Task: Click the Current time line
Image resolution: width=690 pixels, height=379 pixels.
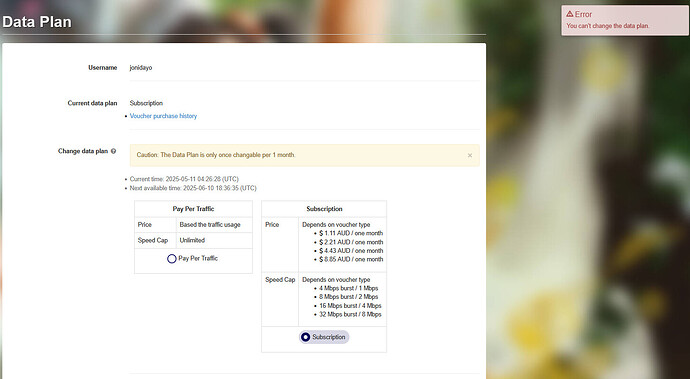Action: click(184, 179)
